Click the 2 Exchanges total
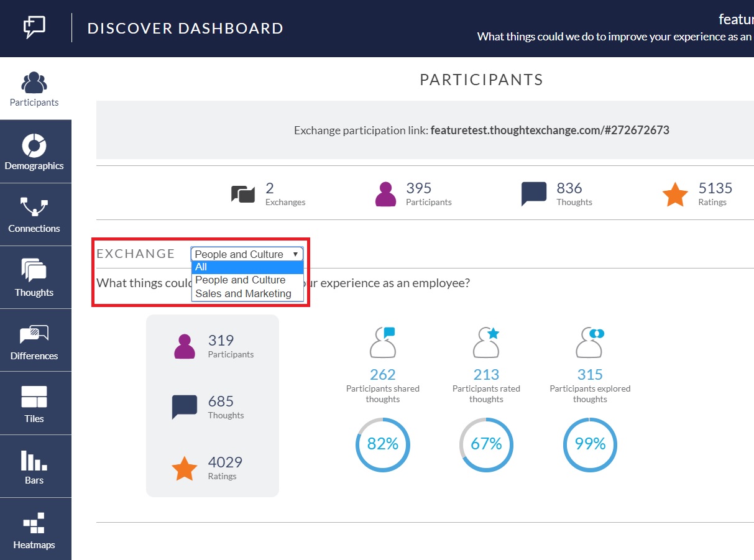This screenshot has height=560, width=754. 285,194
